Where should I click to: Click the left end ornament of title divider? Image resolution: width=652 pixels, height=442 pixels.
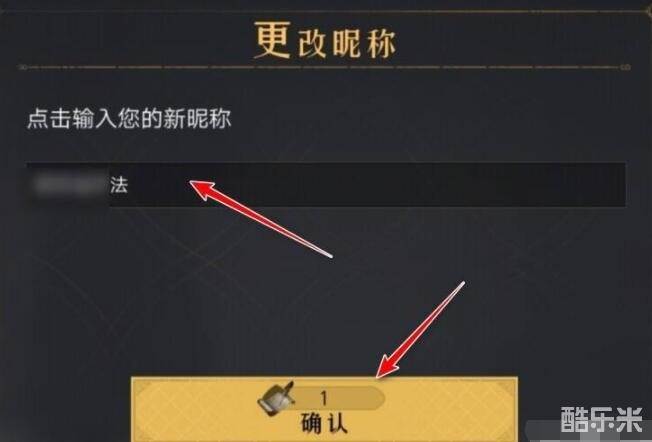point(23,67)
